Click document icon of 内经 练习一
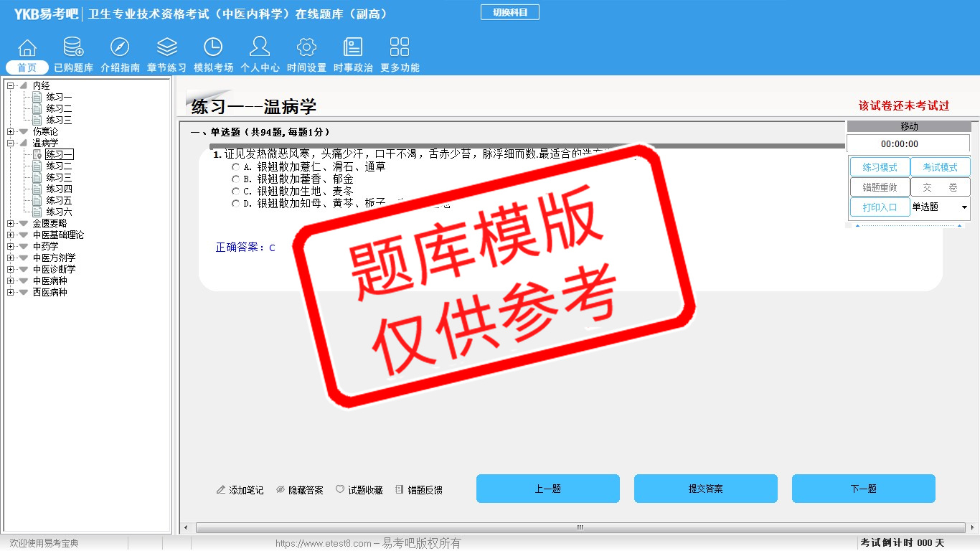This screenshot has width=980, height=551. pyautogui.click(x=37, y=97)
